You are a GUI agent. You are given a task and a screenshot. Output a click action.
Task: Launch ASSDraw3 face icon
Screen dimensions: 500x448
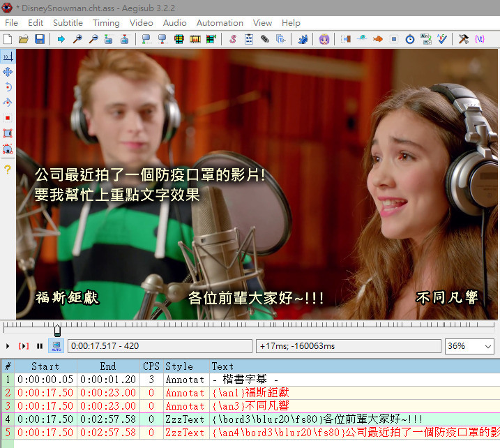pyautogui.click(x=324, y=39)
